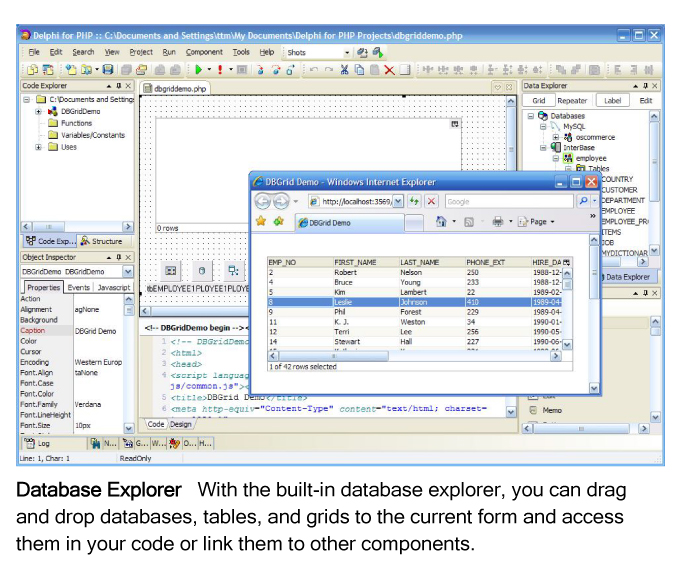This screenshot has width=683, height=568.
Task: Click the green Refresh icon in Internet Explorer
Action: point(414,201)
